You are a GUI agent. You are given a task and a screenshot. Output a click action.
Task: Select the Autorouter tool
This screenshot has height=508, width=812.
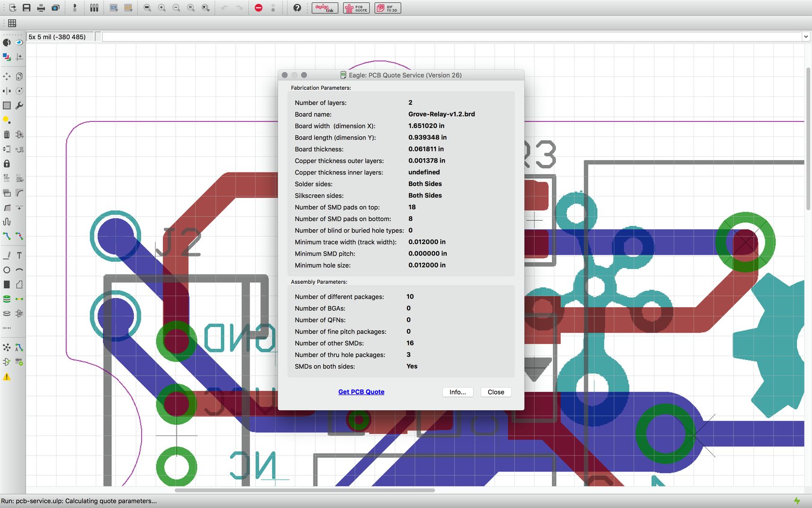(x=19, y=348)
